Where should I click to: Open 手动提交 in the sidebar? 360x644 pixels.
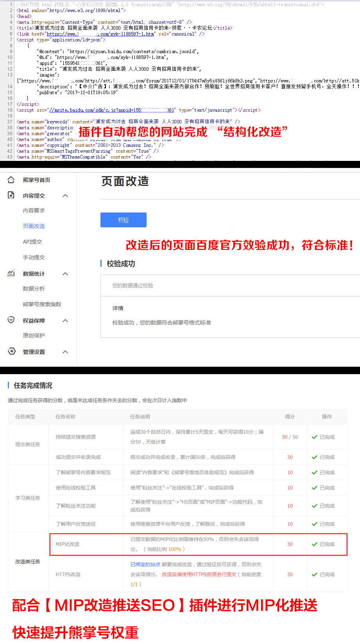pos(34,257)
